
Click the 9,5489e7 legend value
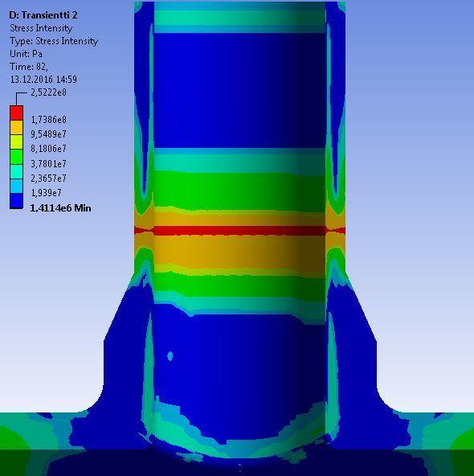tap(48, 134)
